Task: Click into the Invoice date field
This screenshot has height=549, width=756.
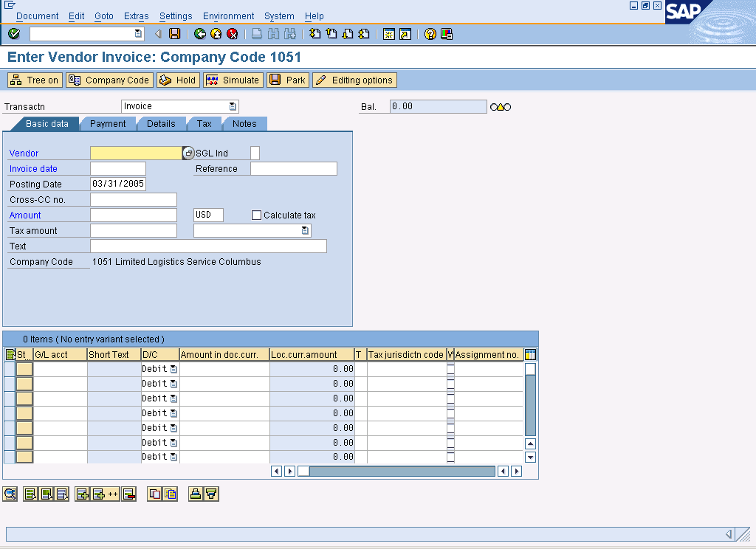Action: click(117, 169)
